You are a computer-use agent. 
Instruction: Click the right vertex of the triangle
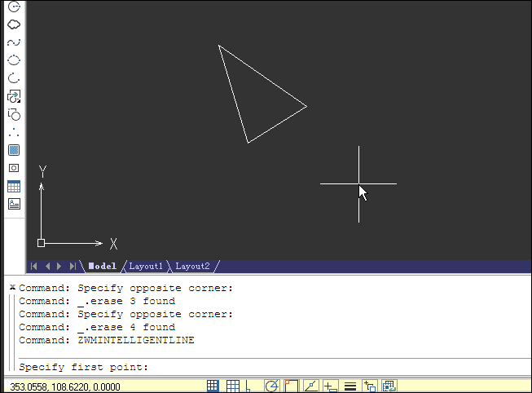306,106
